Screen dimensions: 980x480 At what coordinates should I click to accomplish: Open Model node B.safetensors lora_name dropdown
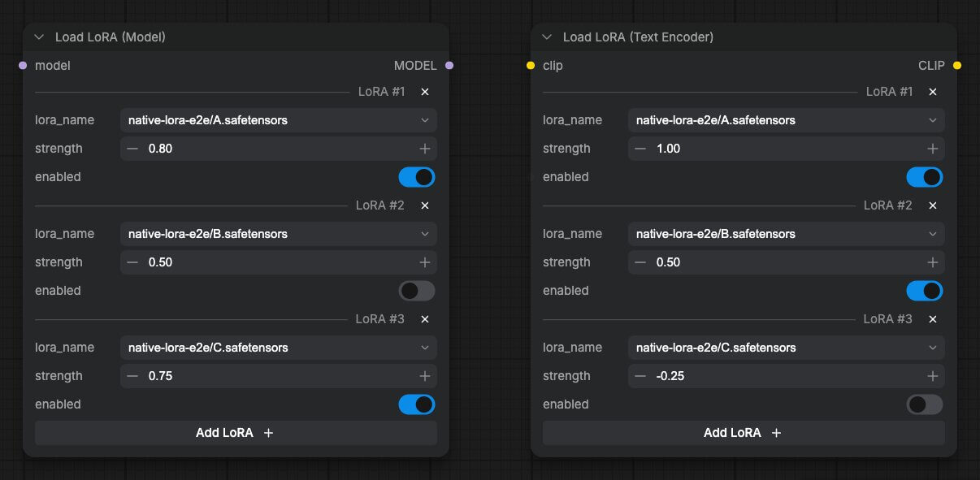tap(279, 234)
